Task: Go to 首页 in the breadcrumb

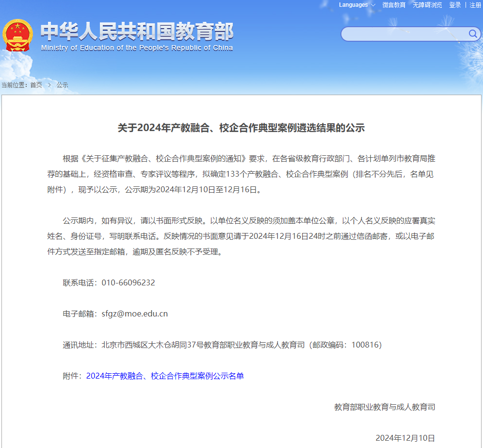Action: (36, 85)
